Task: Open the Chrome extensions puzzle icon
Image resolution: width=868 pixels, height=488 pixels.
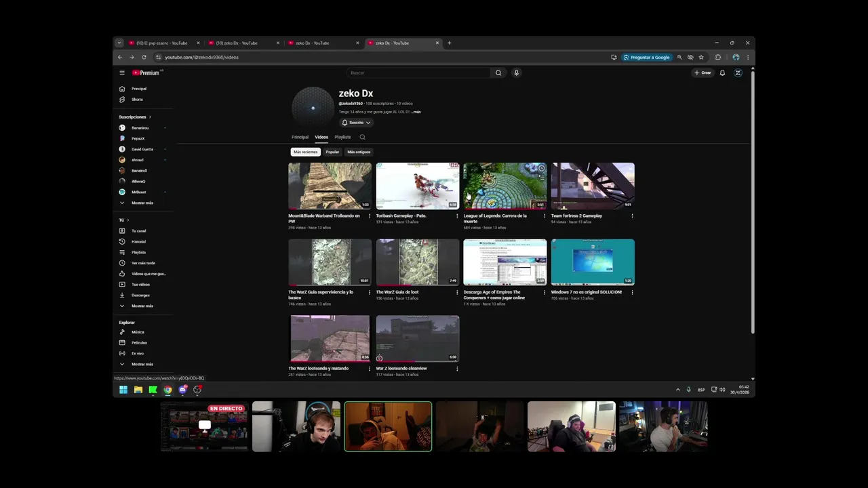Action: tap(718, 58)
